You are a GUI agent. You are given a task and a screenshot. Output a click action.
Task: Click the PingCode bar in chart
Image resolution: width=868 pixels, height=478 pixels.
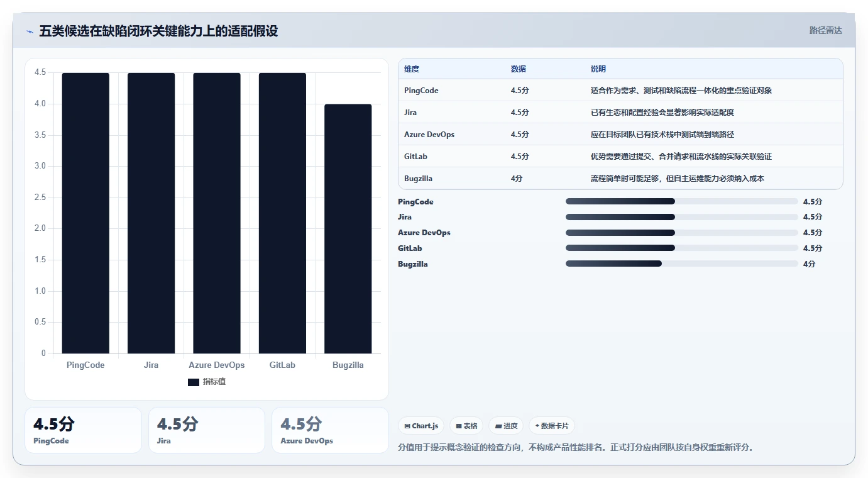[x=85, y=213]
